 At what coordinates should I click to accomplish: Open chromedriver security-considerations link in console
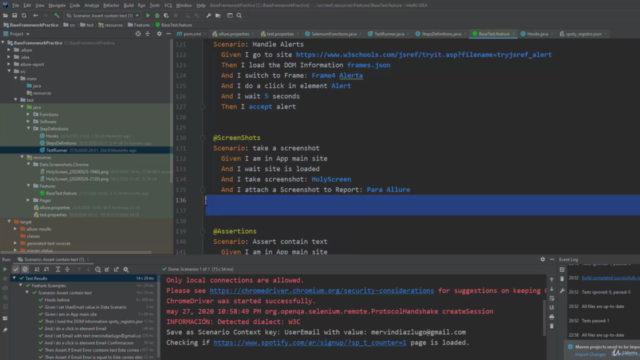(322, 291)
